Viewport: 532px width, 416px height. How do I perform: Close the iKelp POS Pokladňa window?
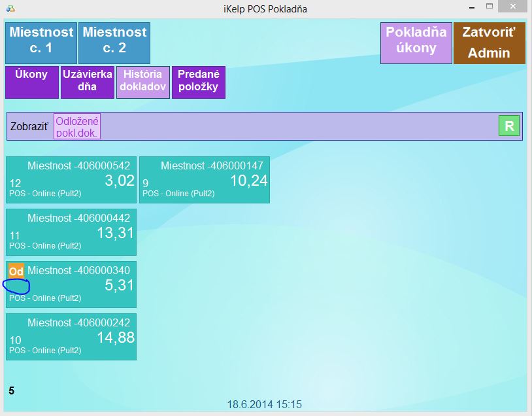(x=512, y=6)
